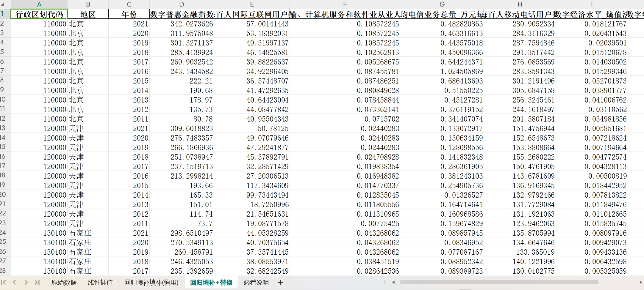This screenshot has width=644, height=290.
Task: Select the cell with value 201.5807184
Action: coord(520,119)
